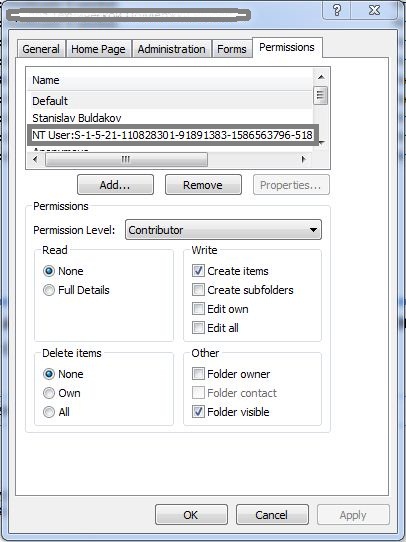This screenshot has width=406, height=542.
Task: Choose All under Delete items
Action: point(49,412)
